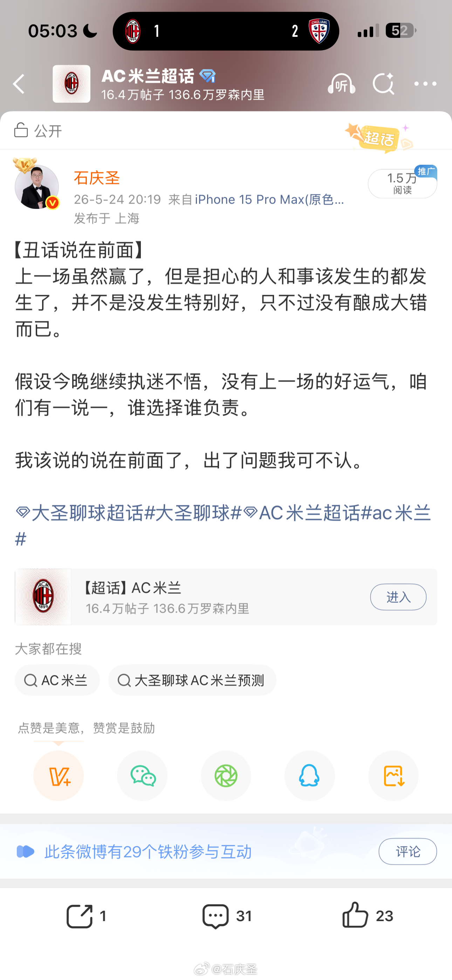The image size is (452, 980).
Task: Open the three-dots more menu
Action: click(425, 84)
